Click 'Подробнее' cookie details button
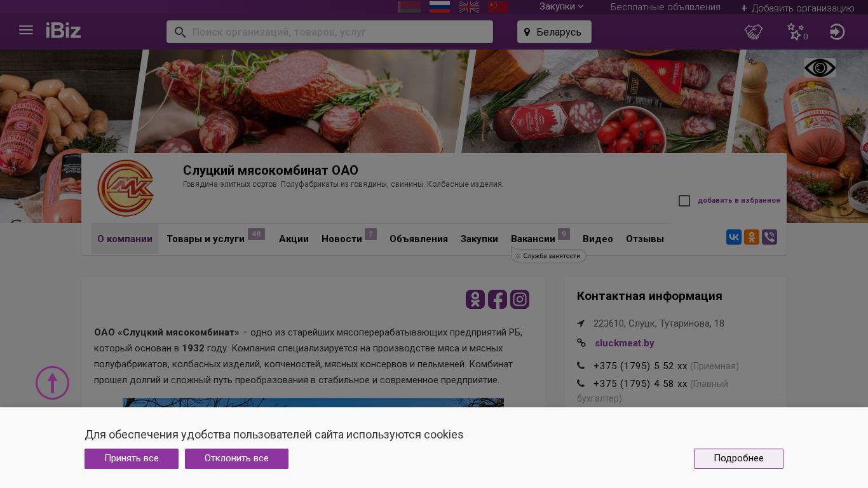Image resolution: width=868 pixels, height=488 pixels. [738, 459]
